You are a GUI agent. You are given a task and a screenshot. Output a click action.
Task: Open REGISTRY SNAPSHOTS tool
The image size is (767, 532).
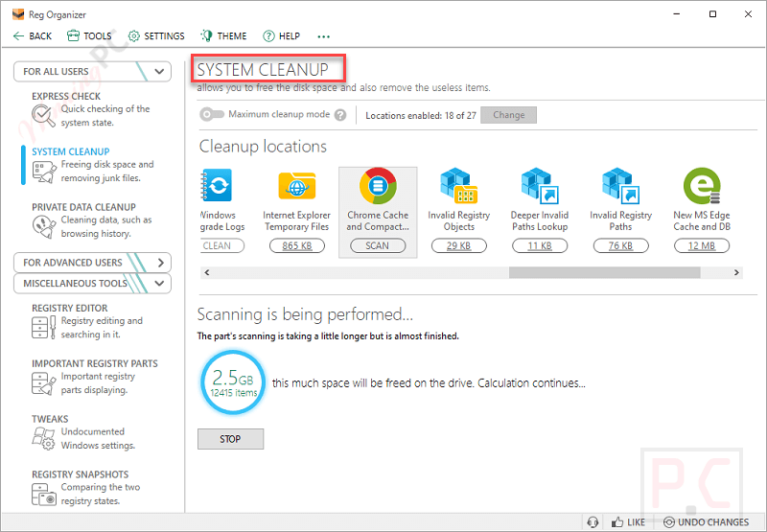(80, 475)
